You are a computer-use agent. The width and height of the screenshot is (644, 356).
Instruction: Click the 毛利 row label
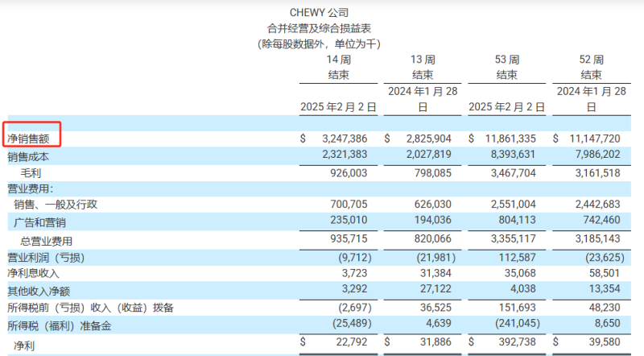click(31, 172)
